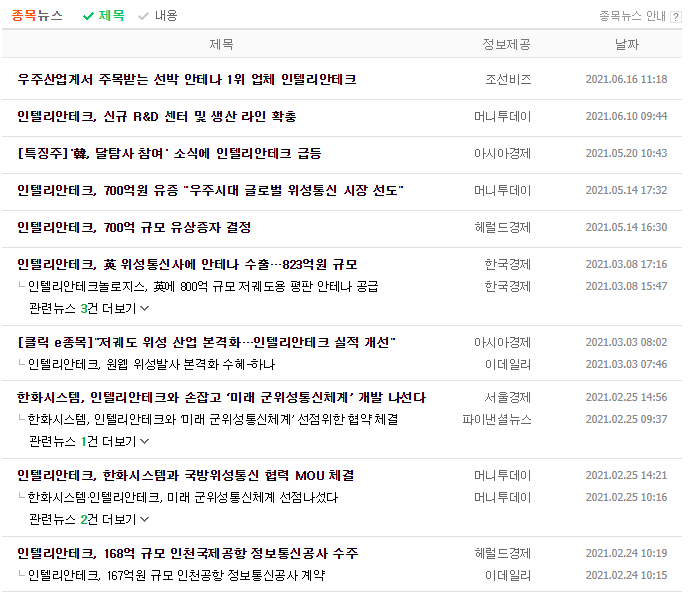
Task: Expand 관련뉴스 1건 더보기 under the 한화시스템 article
Action: click(89, 441)
